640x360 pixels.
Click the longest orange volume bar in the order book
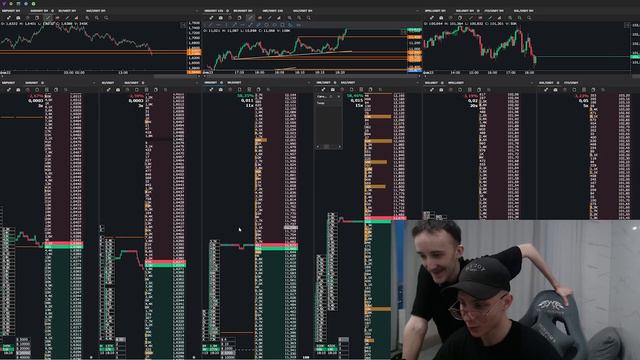click(x=378, y=141)
